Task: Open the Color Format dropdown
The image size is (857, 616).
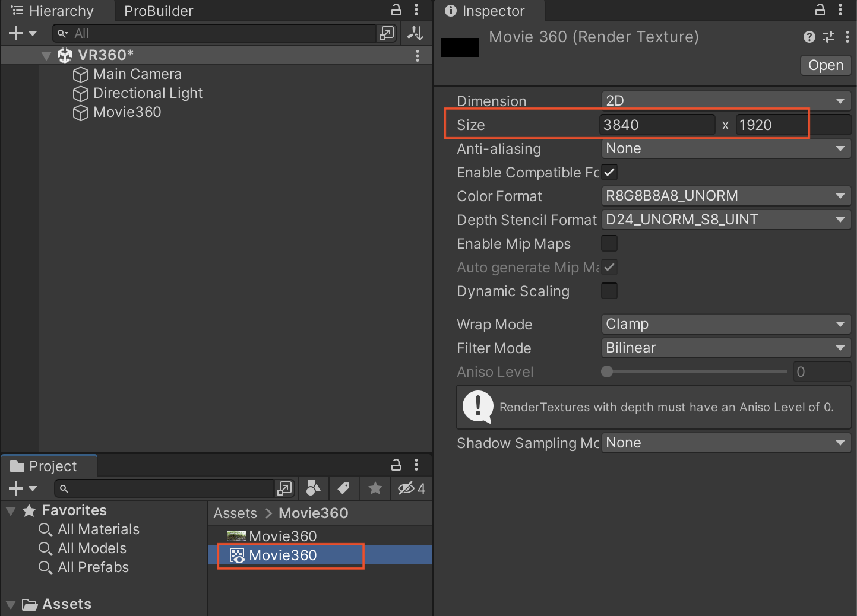Action: pos(726,196)
